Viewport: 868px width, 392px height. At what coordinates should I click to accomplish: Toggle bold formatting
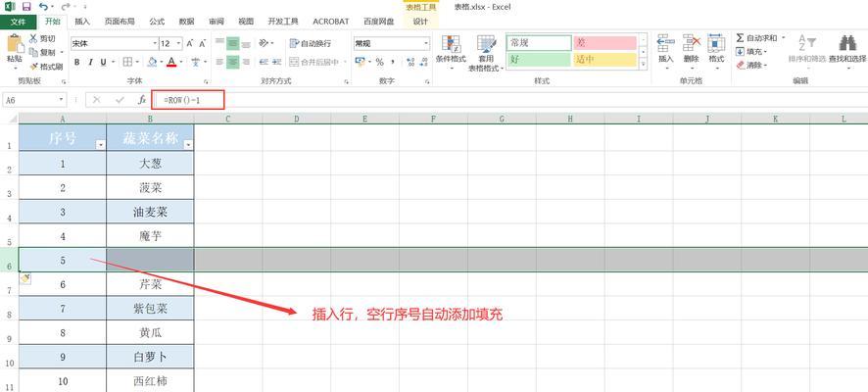pos(77,62)
